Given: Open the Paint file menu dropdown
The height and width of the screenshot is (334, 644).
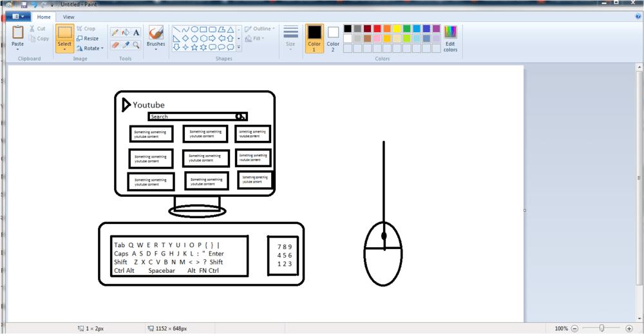Looking at the screenshot, I should click(x=18, y=17).
